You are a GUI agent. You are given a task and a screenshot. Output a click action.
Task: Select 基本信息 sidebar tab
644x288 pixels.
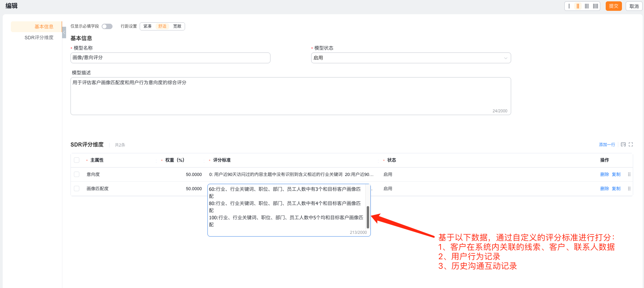tap(44, 27)
